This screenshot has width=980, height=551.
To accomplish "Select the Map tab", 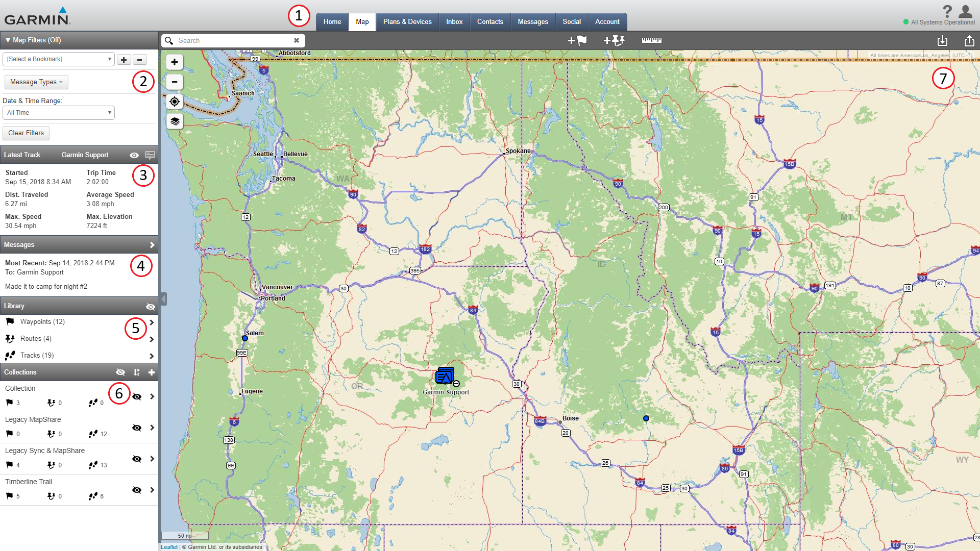I will click(362, 22).
